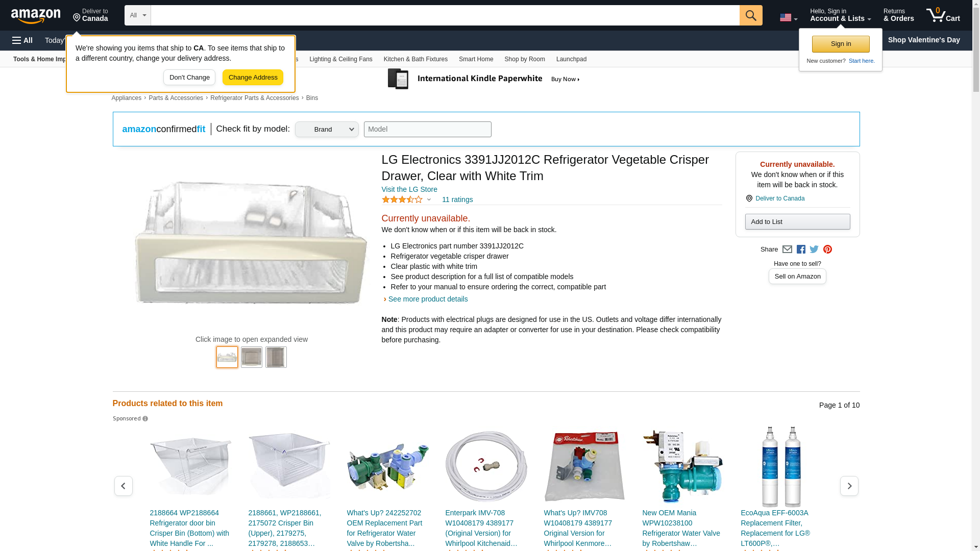Open Smart Home navigation tab
Image resolution: width=980 pixels, height=551 pixels.
tap(476, 59)
